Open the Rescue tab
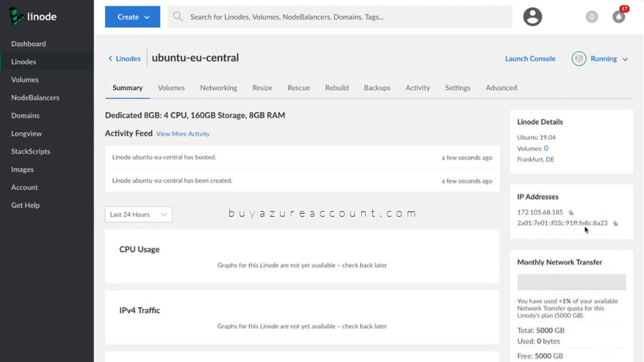This screenshot has width=644, height=362. (298, 87)
